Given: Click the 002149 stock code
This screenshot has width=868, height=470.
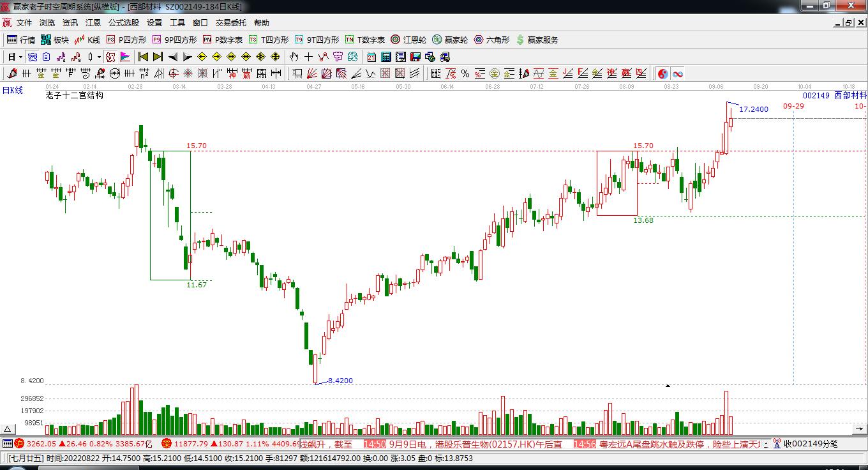Looking at the screenshot, I should (816, 95).
